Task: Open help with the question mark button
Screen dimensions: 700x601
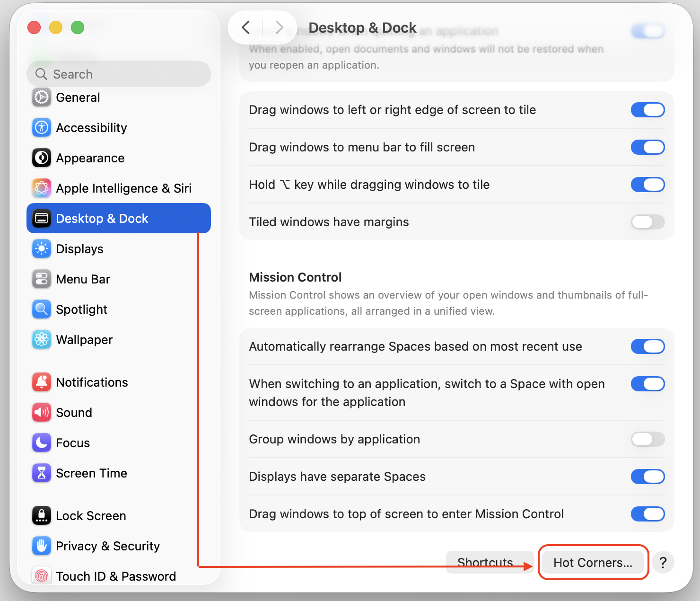Action: 663,563
